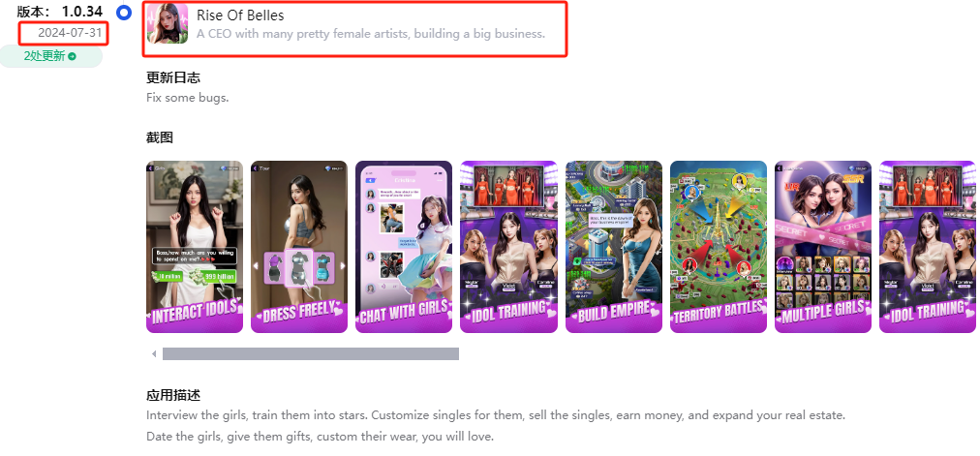Screen dimensions: 980x456
Task: Click the 应用描述 section heading
Action: (173, 395)
